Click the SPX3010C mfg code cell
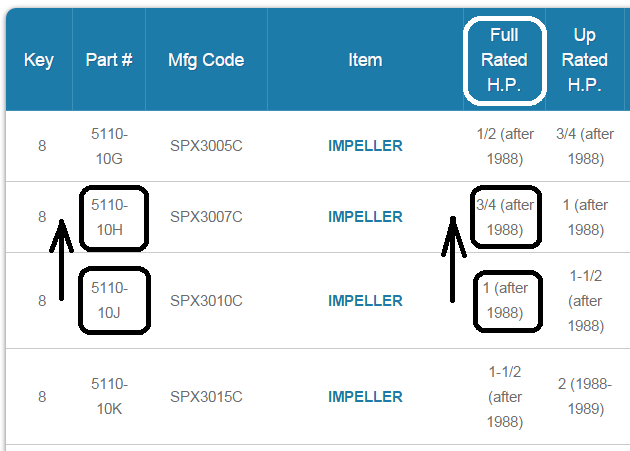The height and width of the screenshot is (451, 630). pos(206,301)
